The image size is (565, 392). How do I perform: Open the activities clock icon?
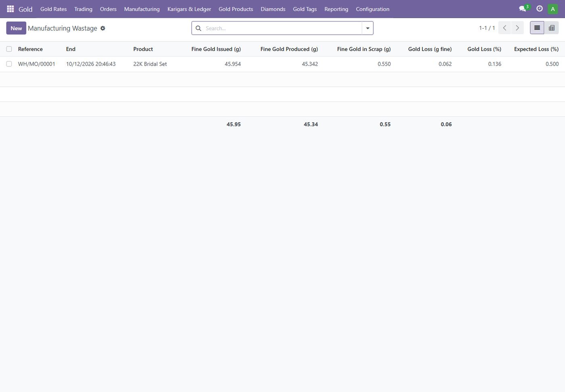[x=540, y=8]
